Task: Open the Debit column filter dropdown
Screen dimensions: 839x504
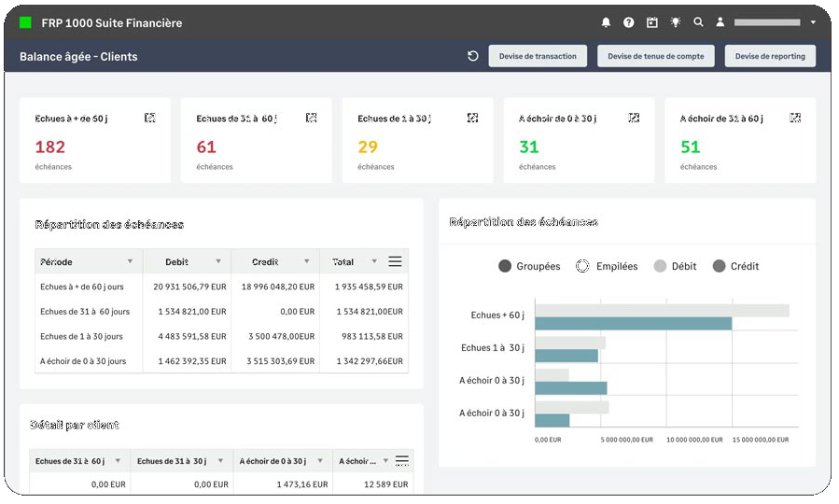Action: [x=218, y=261]
